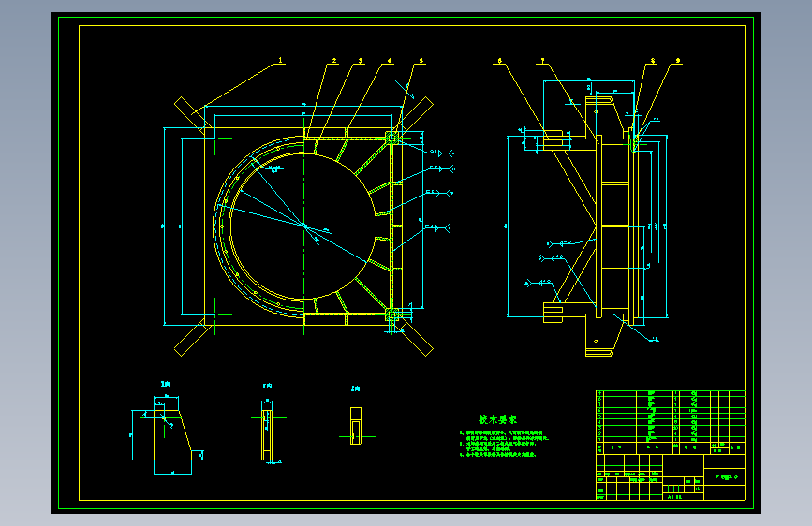
Task: Pick the part balloon number 7
Action: pos(542,61)
